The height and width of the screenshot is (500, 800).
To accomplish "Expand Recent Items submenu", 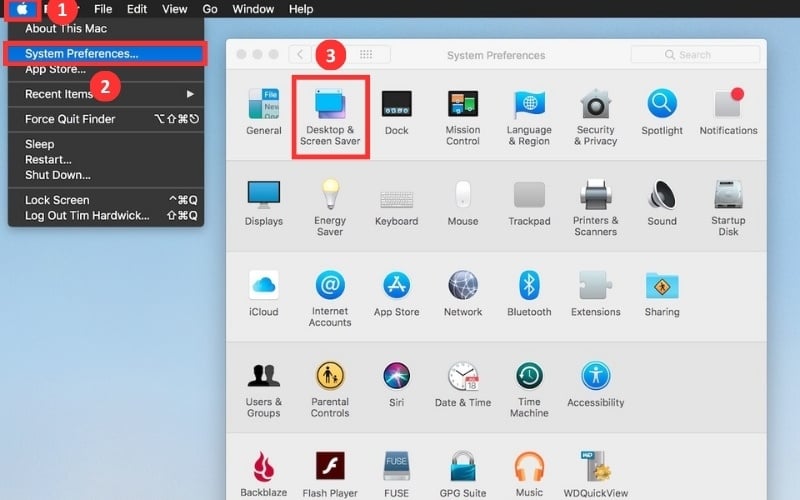I will (106, 94).
